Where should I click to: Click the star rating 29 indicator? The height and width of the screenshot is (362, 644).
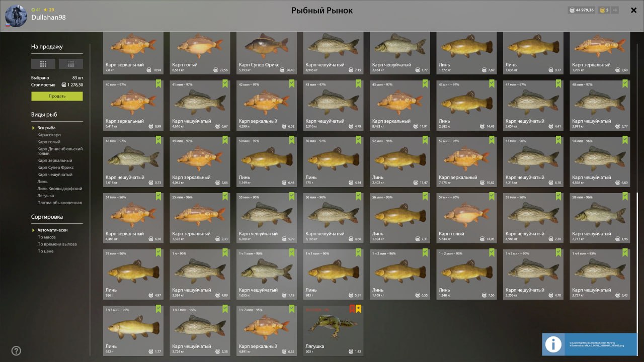tap(49, 10)
